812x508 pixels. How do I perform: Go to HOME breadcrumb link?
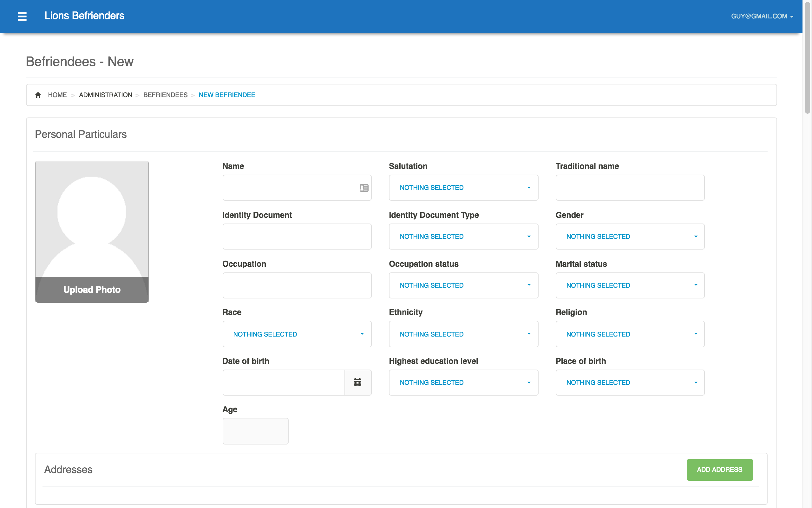[57, 95]
